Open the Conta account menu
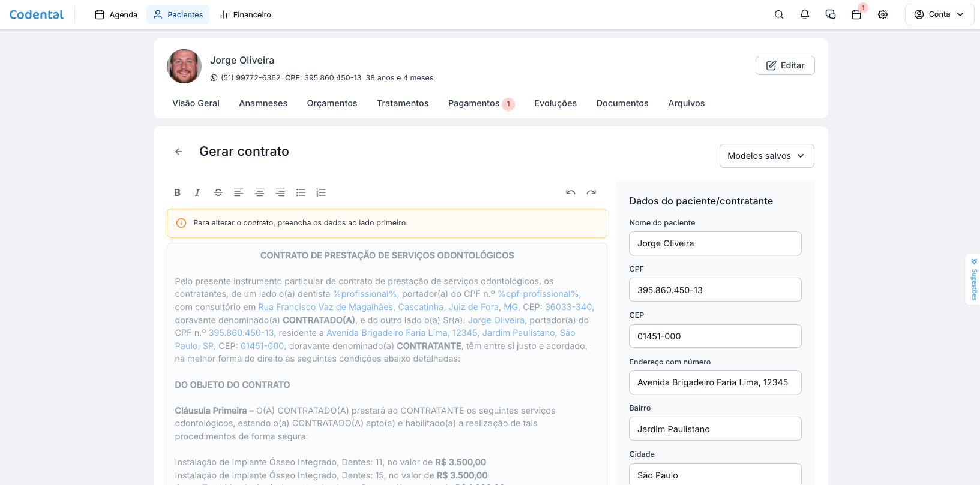Screen dimensions: 980x485 (x=939, y=14)
